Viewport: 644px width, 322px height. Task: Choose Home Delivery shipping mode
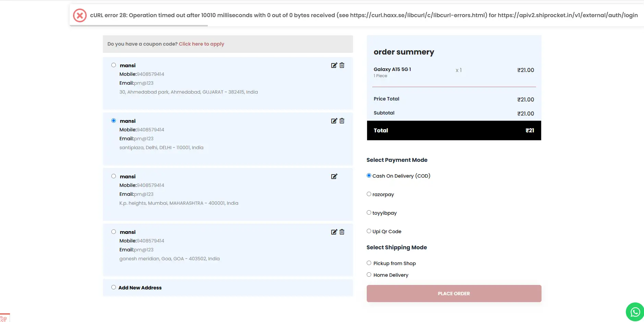tap(369, 275)
